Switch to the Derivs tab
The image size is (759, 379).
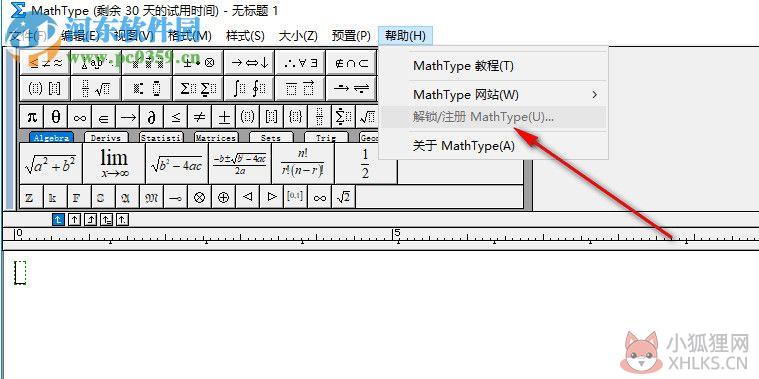106,137
